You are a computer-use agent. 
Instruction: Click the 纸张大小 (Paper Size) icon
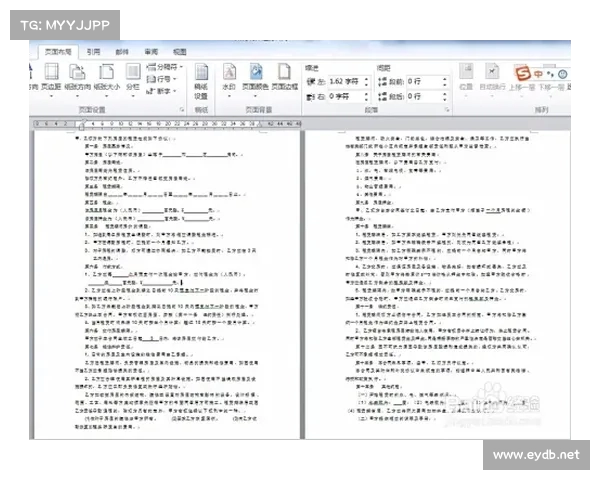(x=105, y=76)
